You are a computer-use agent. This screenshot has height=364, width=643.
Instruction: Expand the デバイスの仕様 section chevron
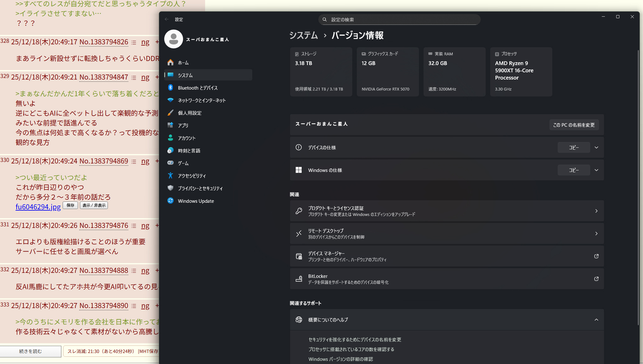tap(596, 147)
